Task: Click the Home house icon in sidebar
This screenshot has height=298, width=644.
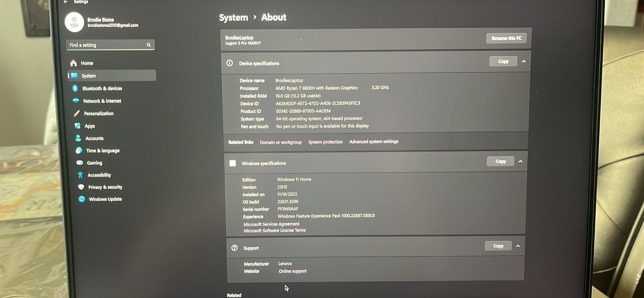Action: pyautogui.click(x=74, y=63)
